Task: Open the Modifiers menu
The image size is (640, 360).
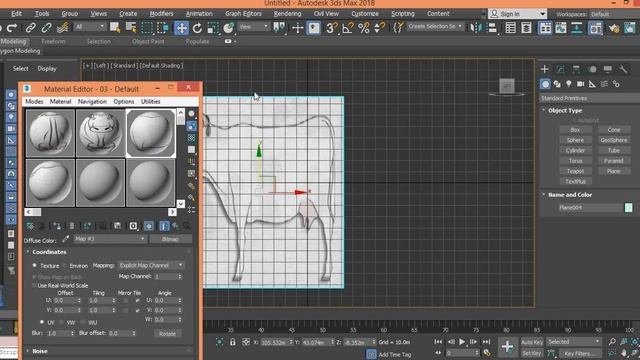Action: coord(161,13)
